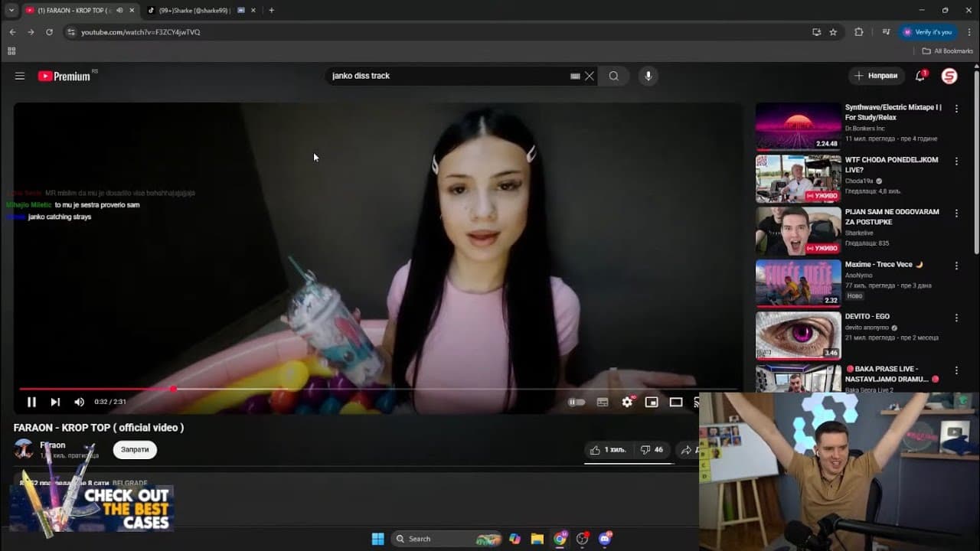Open BAKA PRASE LIVE video title
Viewport: 980px width, 551px height.
[892, 373]
